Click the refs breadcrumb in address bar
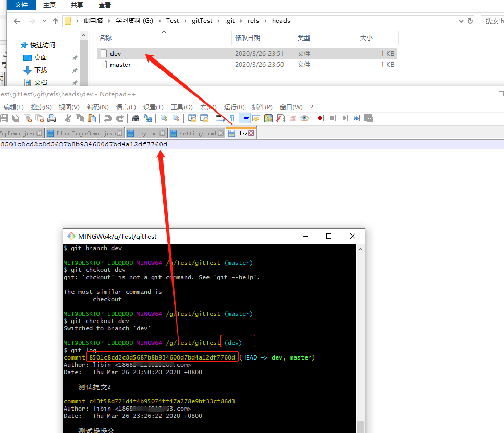 (x=253, y=20)
